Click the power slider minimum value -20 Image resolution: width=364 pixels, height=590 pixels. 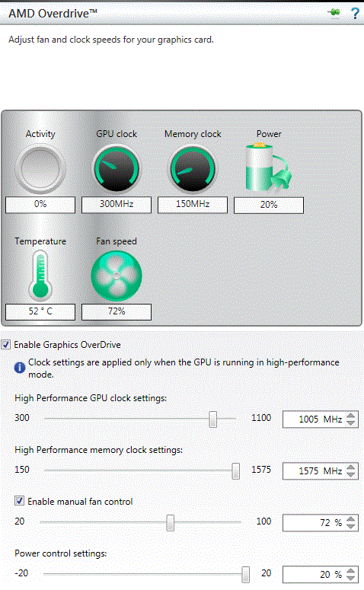coord(21,573)
